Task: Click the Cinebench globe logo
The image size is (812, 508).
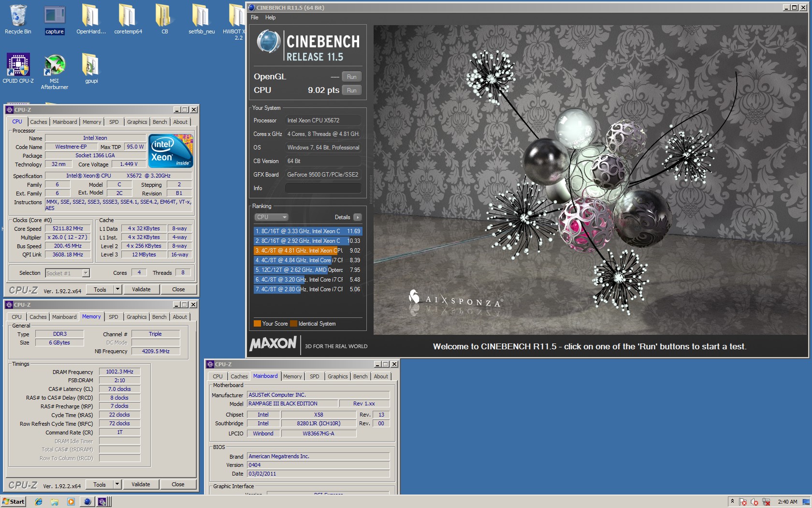Action: [269, 42]
